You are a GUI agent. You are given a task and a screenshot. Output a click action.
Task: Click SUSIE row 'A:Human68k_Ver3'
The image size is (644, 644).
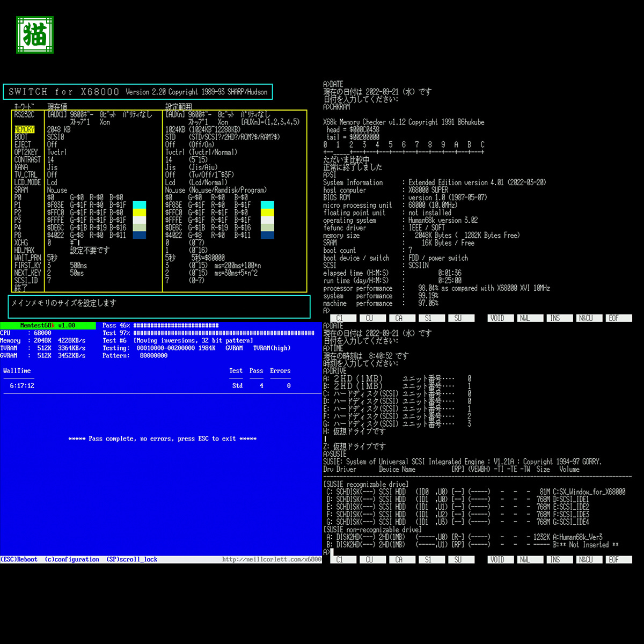click(x=464, y=537)
